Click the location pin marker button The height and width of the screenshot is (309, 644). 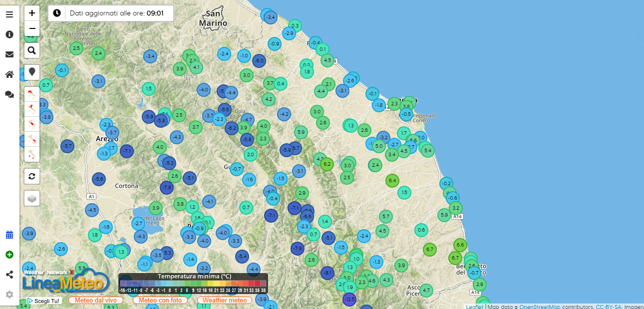(x=32, y=72)
